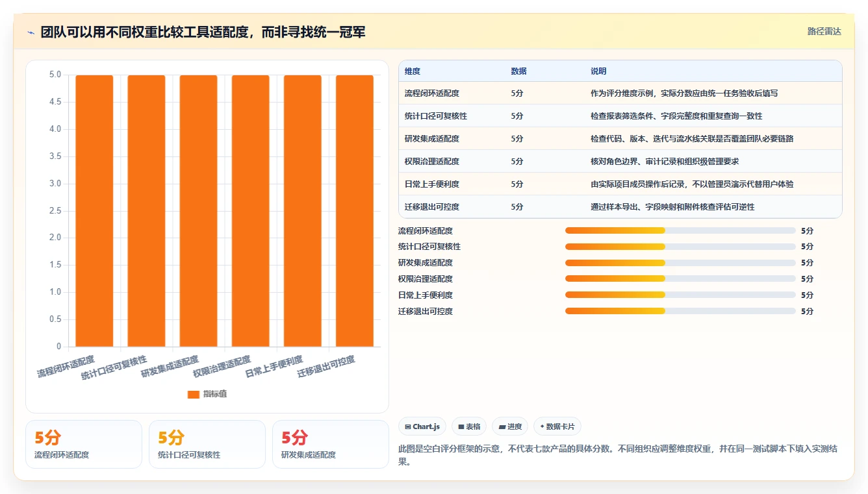868x494 pixels.
Task: Open the 流程闭环适配度 5分 data card
Action: [x=84, y=444]
